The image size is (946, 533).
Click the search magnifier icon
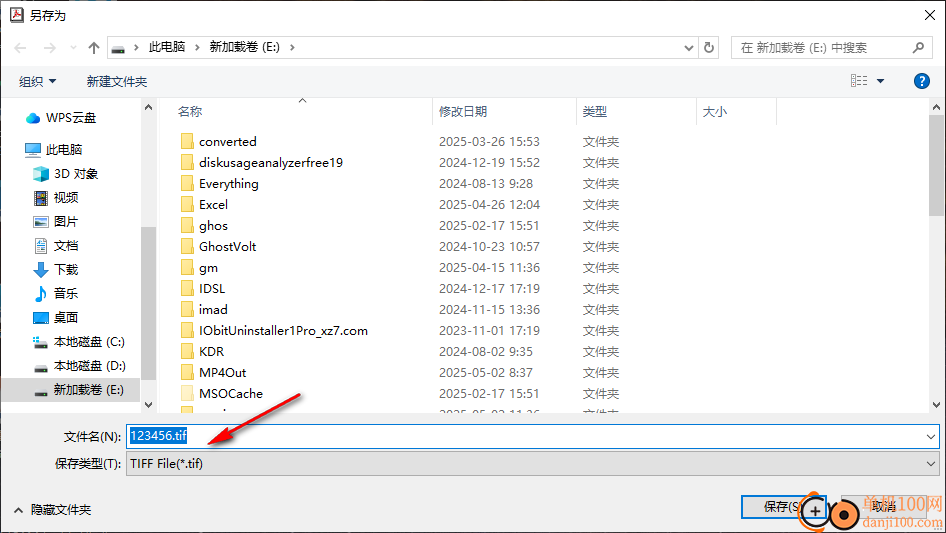coord(918,47)
